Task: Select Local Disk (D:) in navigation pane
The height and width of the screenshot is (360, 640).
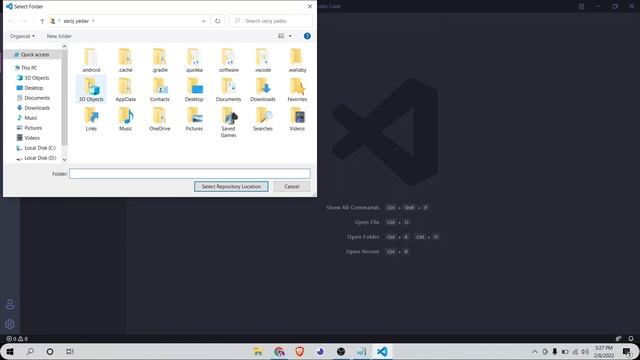Action: pyautogui.click(x=36, y=158)
